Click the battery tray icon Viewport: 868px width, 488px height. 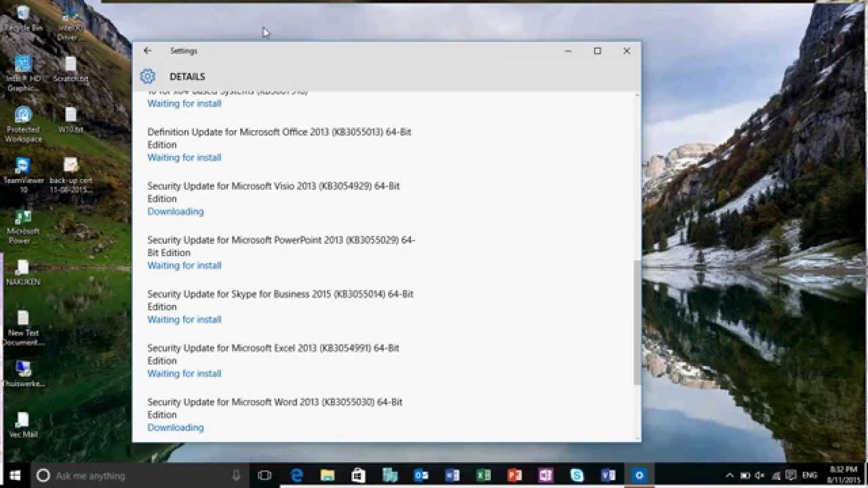point(745,476)
